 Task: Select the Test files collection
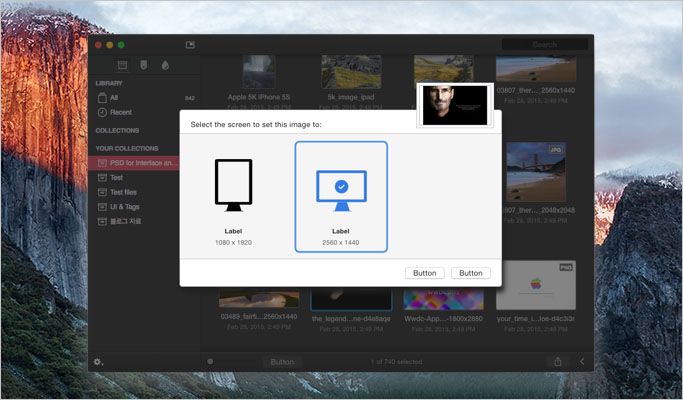(134, 192)
